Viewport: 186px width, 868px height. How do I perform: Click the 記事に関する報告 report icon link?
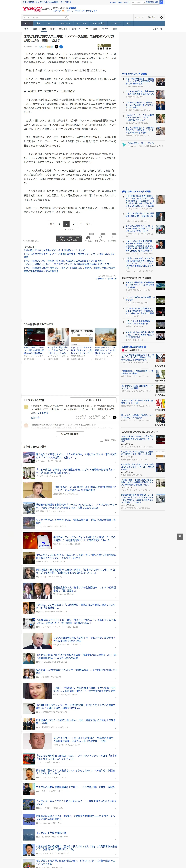[32, 241]
